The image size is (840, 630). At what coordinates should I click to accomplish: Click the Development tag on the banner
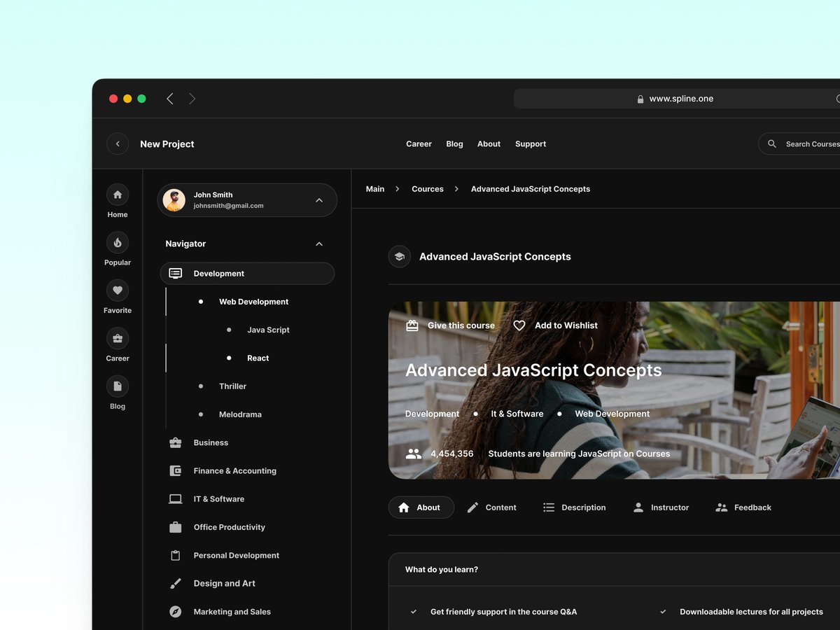pyautogui.click(x=433, y=414)
